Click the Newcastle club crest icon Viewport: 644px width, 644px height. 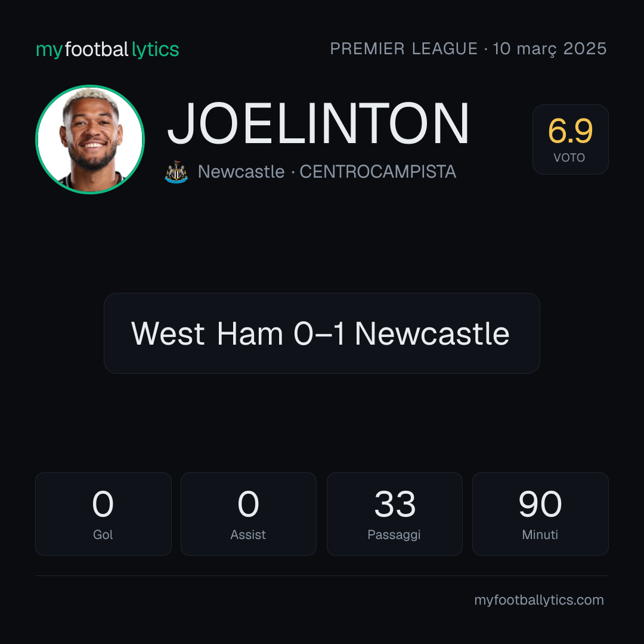[176, 172]
